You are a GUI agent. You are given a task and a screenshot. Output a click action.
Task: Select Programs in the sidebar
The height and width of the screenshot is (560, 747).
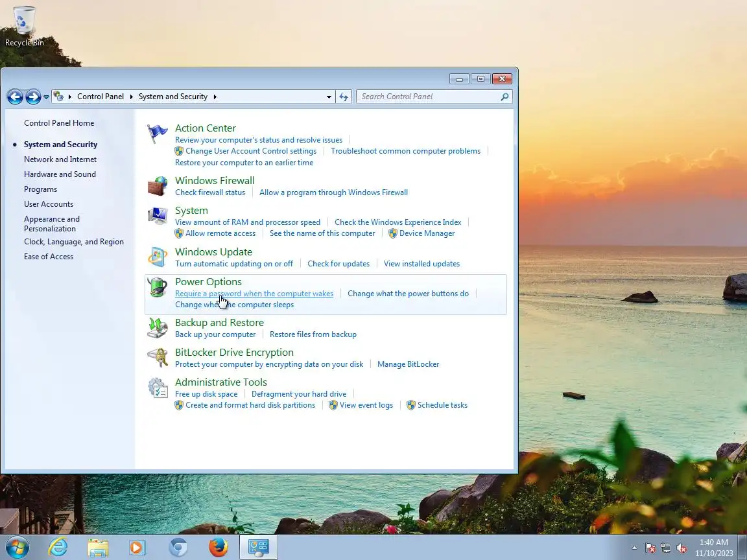tap(40, 189)
